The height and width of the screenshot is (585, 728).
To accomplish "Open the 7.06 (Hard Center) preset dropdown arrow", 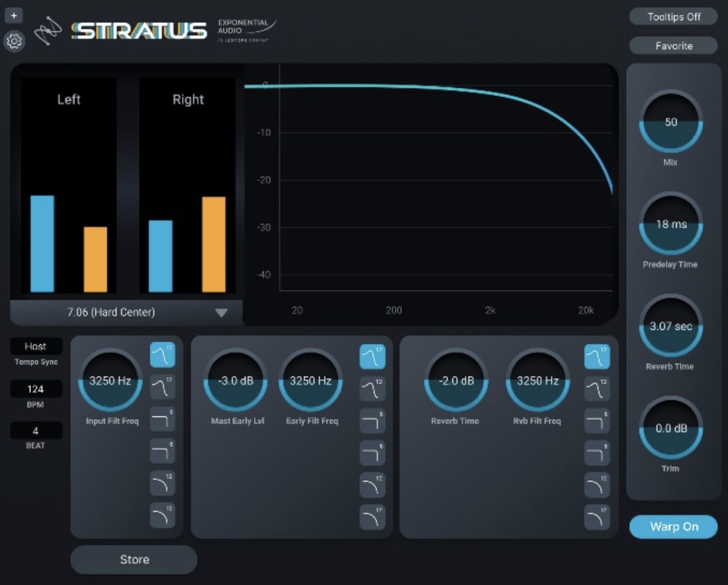I will (221, 313).
